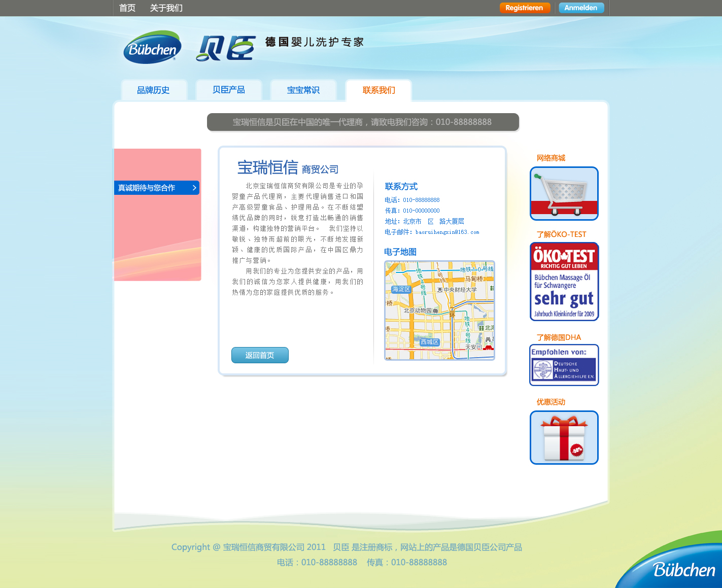Click the Bübchen oval logo in header
The height and width of the screenshot is (588, 722).
152,47
